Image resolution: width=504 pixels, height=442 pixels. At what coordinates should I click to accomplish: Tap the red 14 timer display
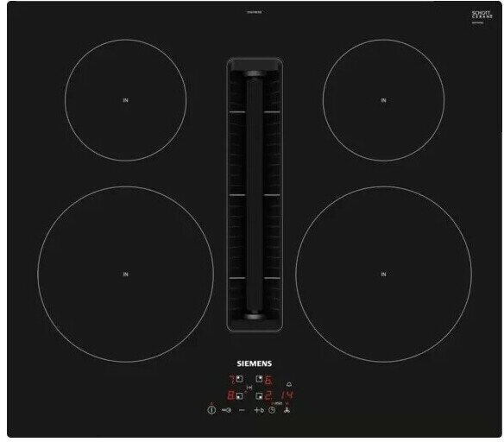[x=287, y=395]
